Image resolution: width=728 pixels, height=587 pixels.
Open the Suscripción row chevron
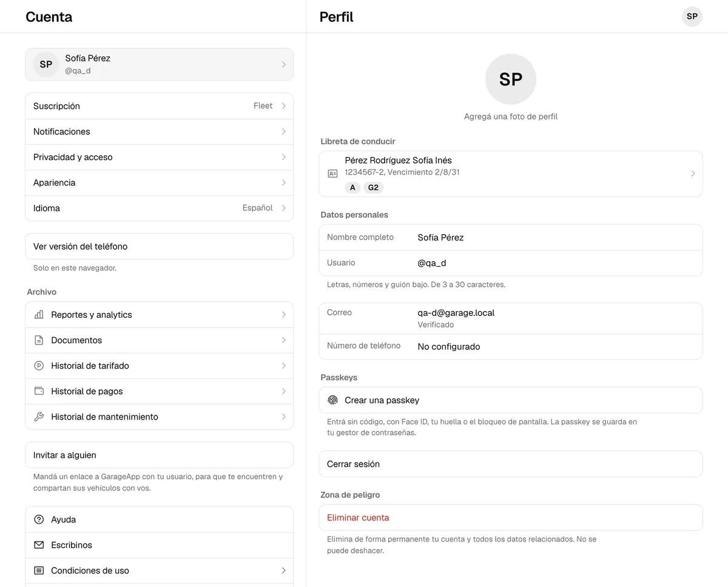(283, 106)
